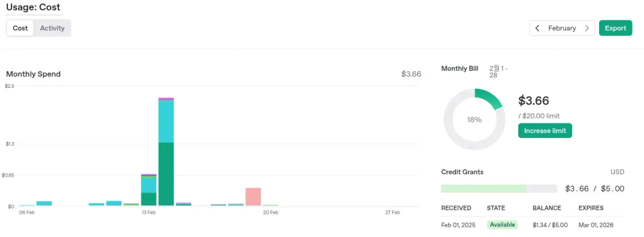Screen dimensions: 644x237
Task: Select the large cyan bar segment
Action: (x=166, y=122)
